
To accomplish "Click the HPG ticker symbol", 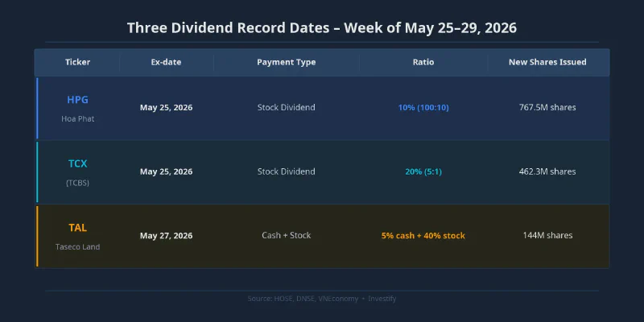I will point(77,100).
